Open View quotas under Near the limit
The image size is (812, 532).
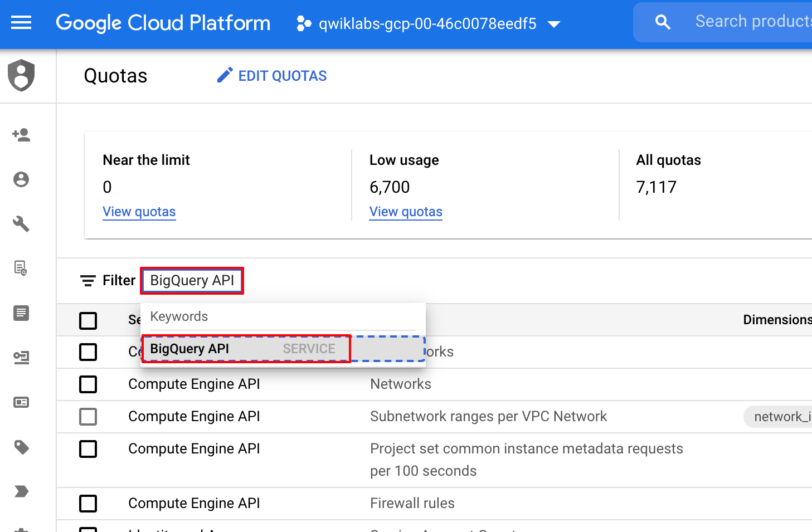point(139,212)
